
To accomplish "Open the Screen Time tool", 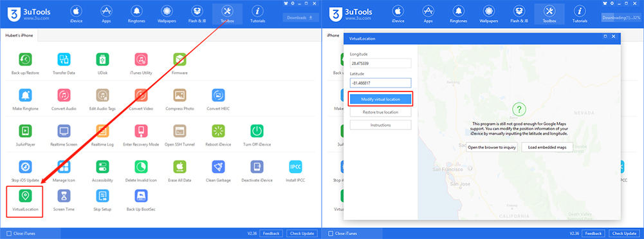I will (64, 196).
